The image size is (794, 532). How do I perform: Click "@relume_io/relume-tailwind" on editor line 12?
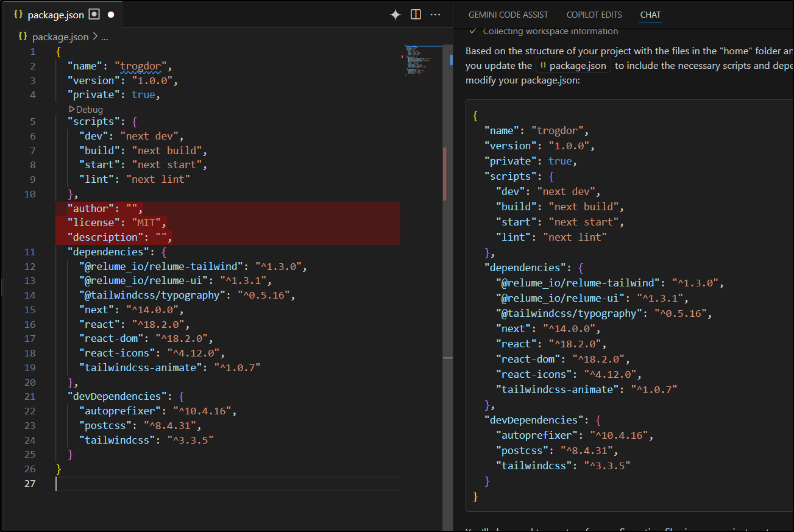coord(161,266)
